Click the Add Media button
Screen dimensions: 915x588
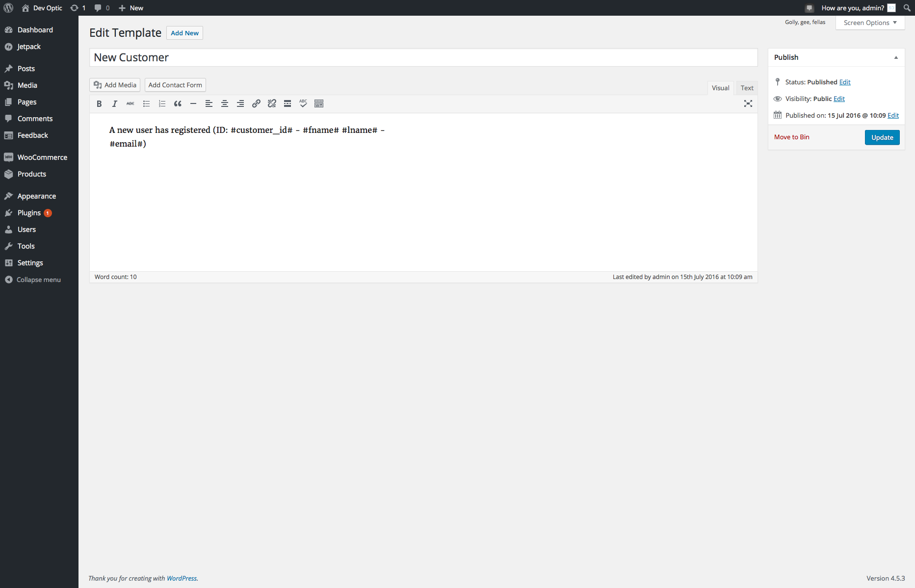(x=115, y=85)
